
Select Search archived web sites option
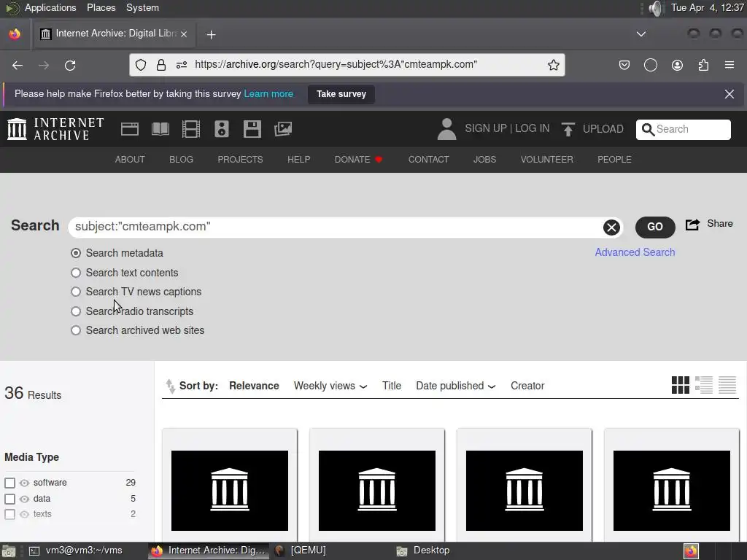tap(76, 330)
